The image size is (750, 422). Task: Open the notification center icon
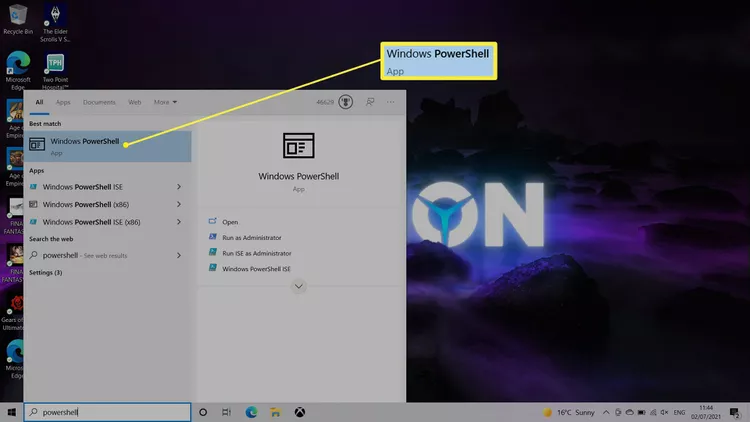735,412
